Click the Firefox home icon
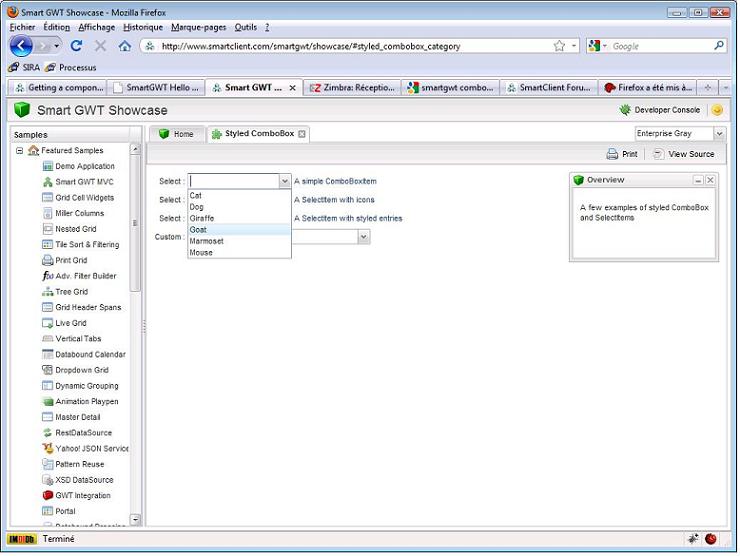 tap(125, 46)
